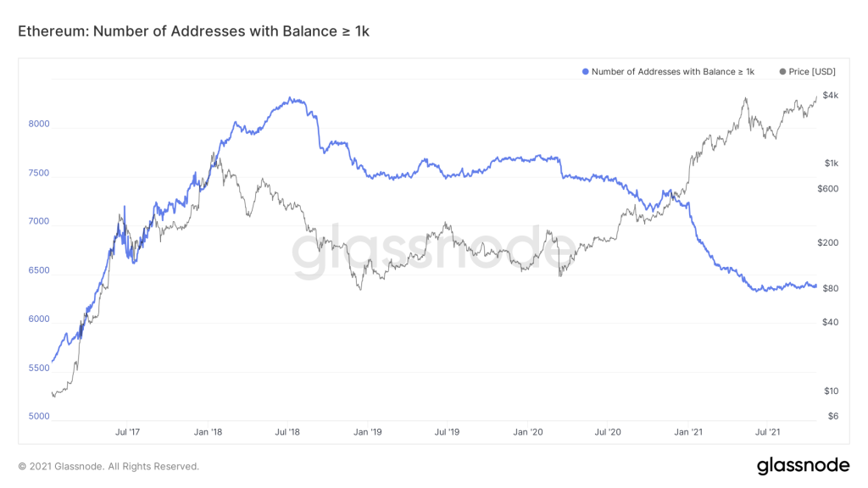Image resolution: width=868 pixels, height=488 pixels.
Task: Click the 8000 left axis value
Action: tap(39, 124)
